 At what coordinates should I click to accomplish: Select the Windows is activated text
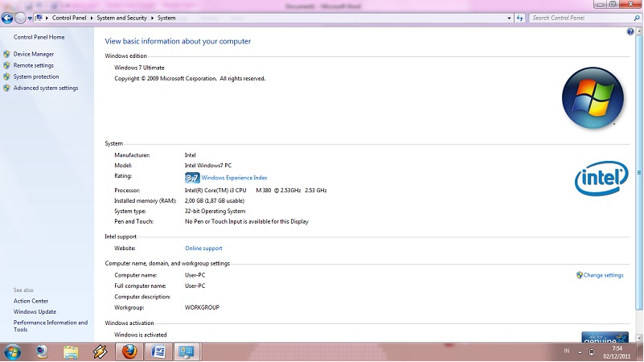click(x=141, y=335)
